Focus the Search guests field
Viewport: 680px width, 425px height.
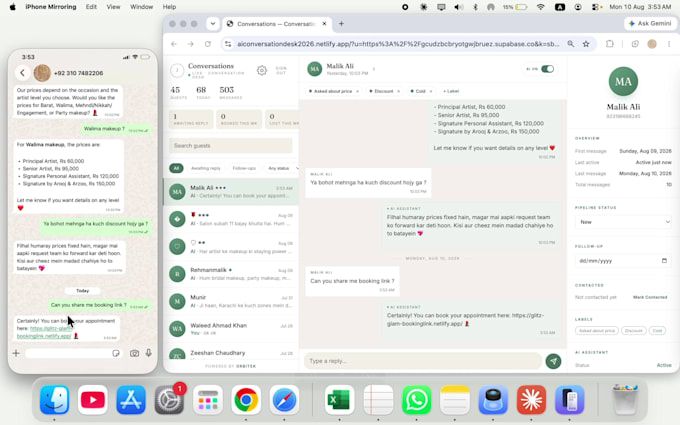pyautogui.click(x=231, y=145)
